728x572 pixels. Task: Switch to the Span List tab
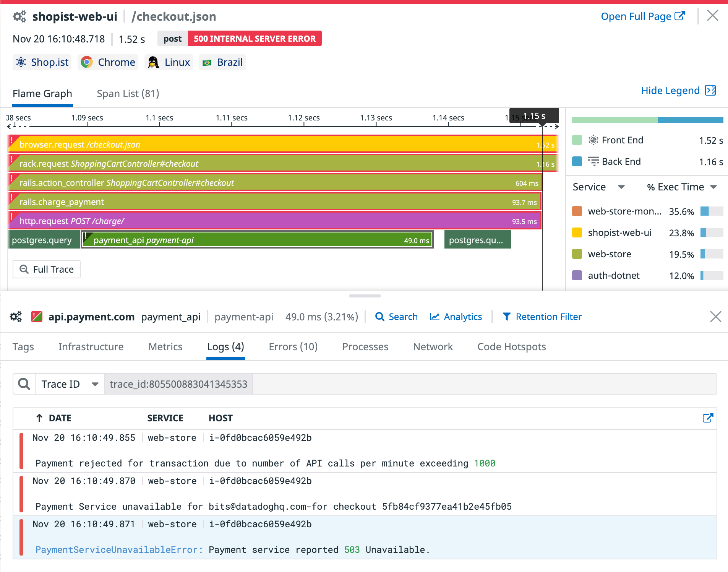pos(128,94)
